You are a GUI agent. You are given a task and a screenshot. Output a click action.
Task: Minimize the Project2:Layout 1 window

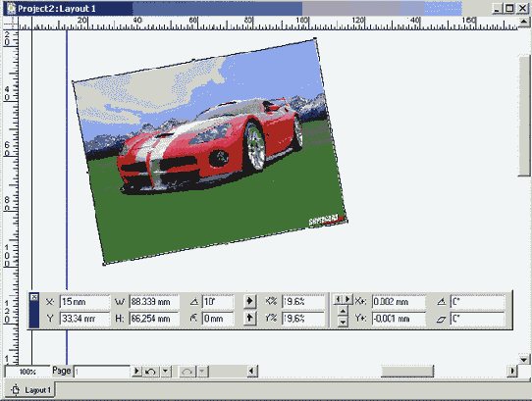point(498,9)
